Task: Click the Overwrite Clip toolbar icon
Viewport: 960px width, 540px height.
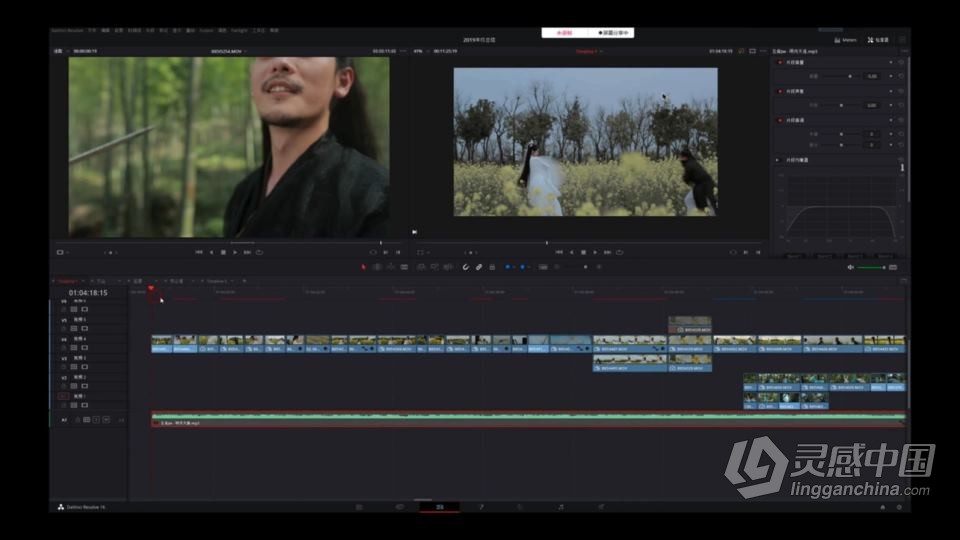Action: 435,267
